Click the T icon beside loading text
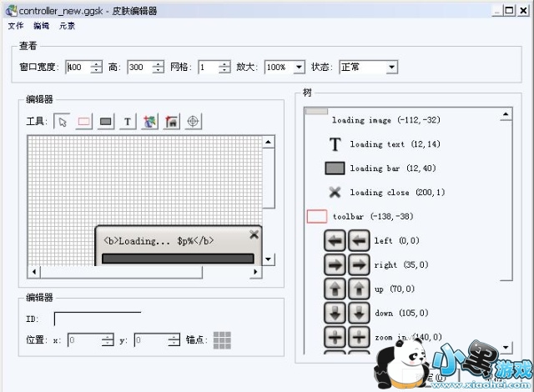The image size is (534, 392). pyautogui.click(x=335, y=144)
